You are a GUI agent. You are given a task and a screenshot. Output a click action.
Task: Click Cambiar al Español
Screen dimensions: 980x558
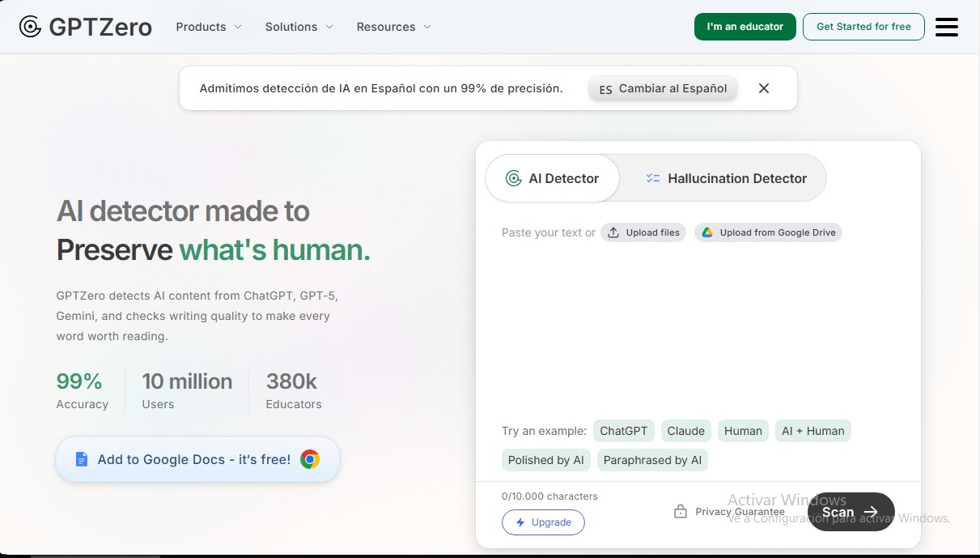coord(662,88)
